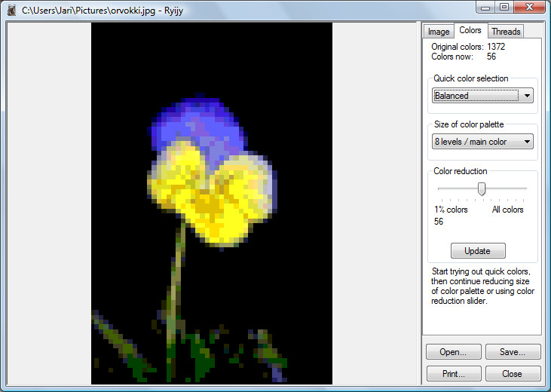
Task: Click the Ryijy app icon in title bar
Action: (x=11, y=11)
